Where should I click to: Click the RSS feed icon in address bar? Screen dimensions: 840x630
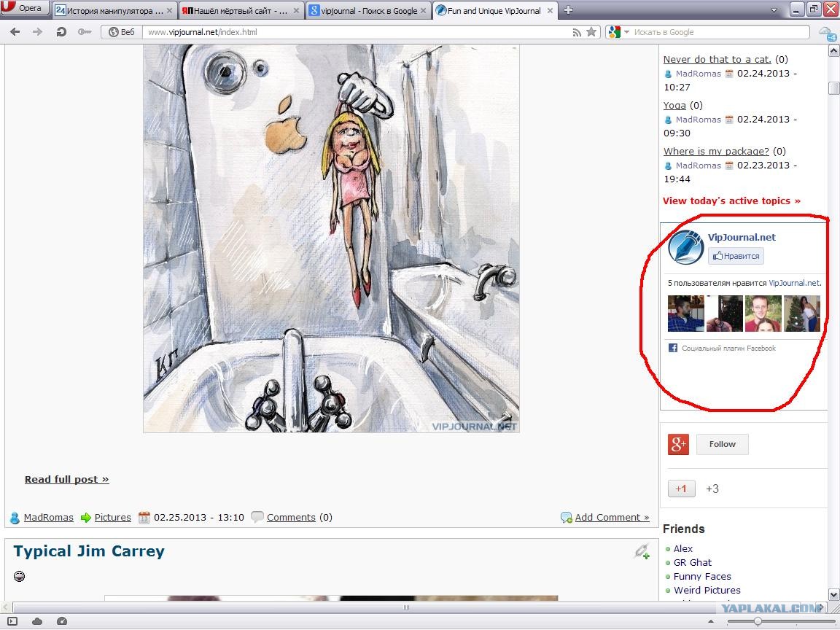click(577, 32)
